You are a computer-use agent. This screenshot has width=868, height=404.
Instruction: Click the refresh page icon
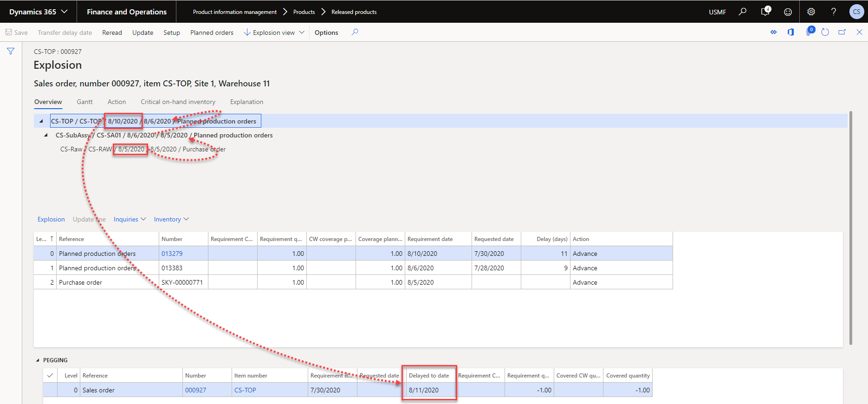pyautogui.click(x=825, y=33)
